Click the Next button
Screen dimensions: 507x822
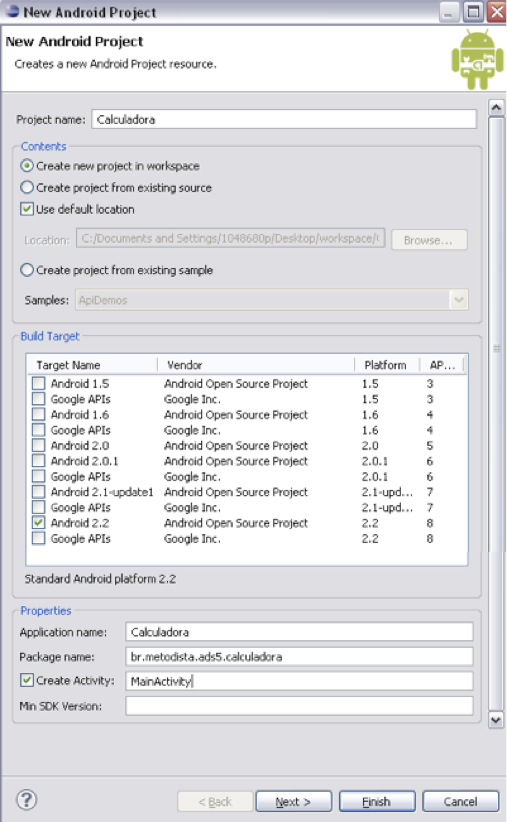coord(294,802)
